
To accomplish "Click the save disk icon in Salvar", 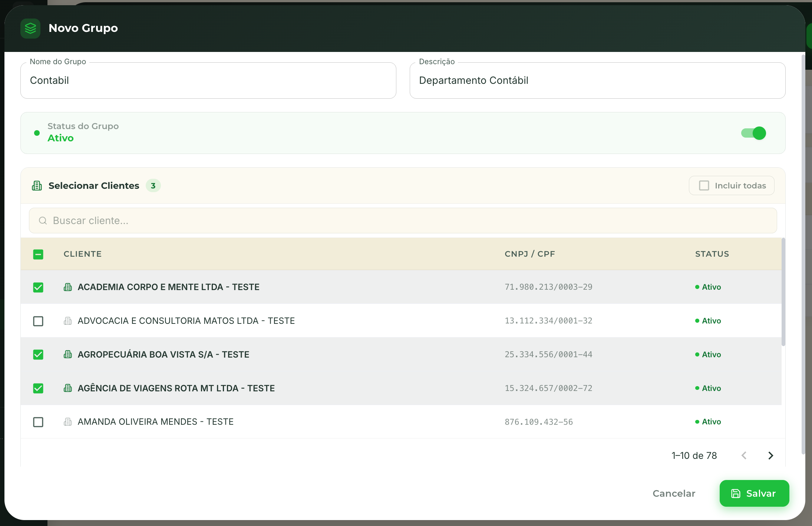I will 736,493.
